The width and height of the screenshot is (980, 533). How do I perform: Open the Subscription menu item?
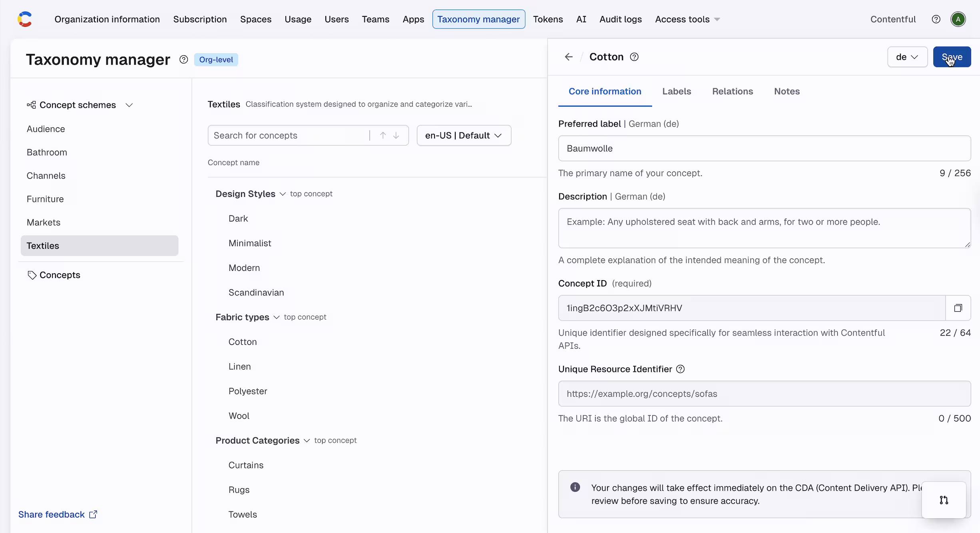pyautogui.click(x=200, y=19)
